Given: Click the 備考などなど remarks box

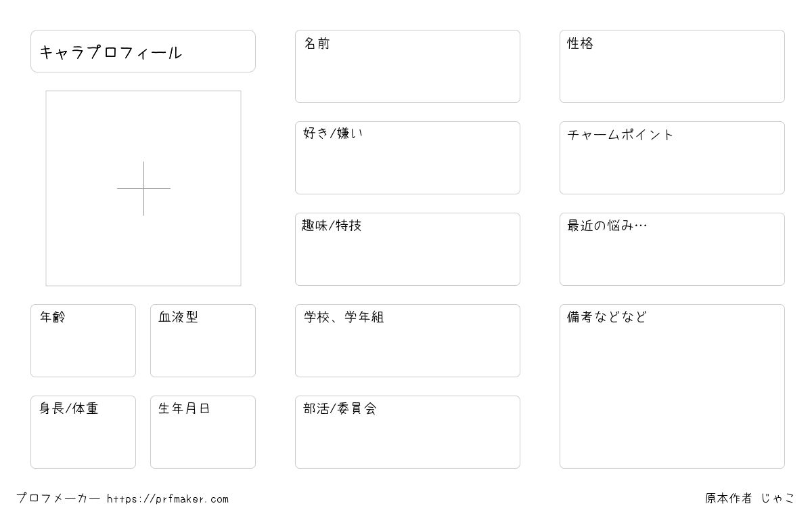Looking at the screenshot, I should (672, 386).
